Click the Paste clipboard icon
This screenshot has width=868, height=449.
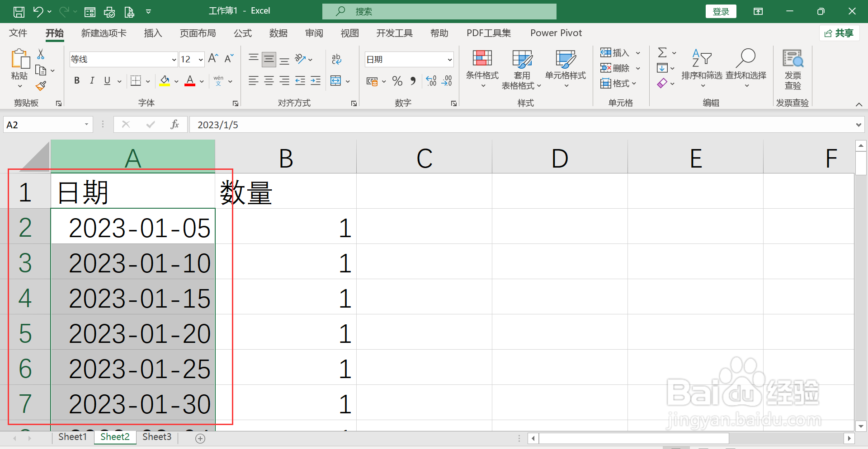(x=20, y=59)
